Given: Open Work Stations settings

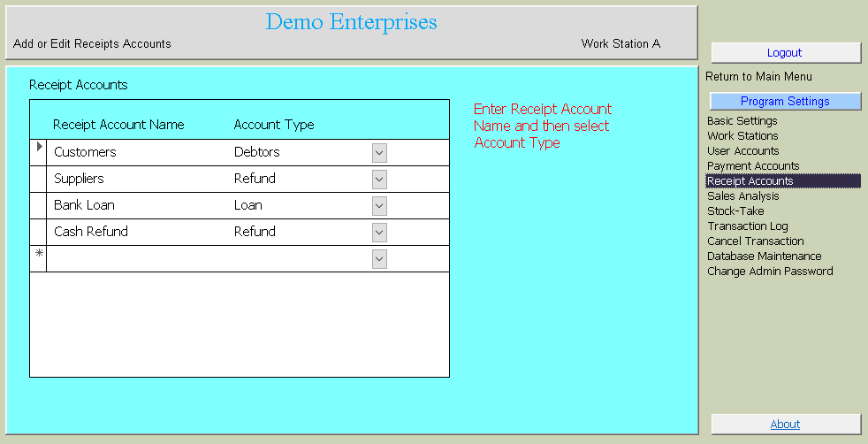Looking at the screenshot, I should click(742, 136).
